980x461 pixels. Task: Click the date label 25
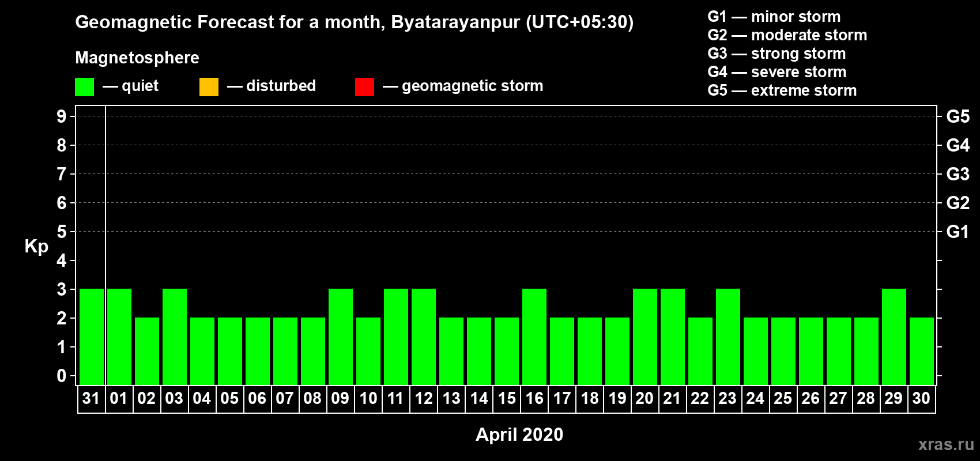point(783,398)
